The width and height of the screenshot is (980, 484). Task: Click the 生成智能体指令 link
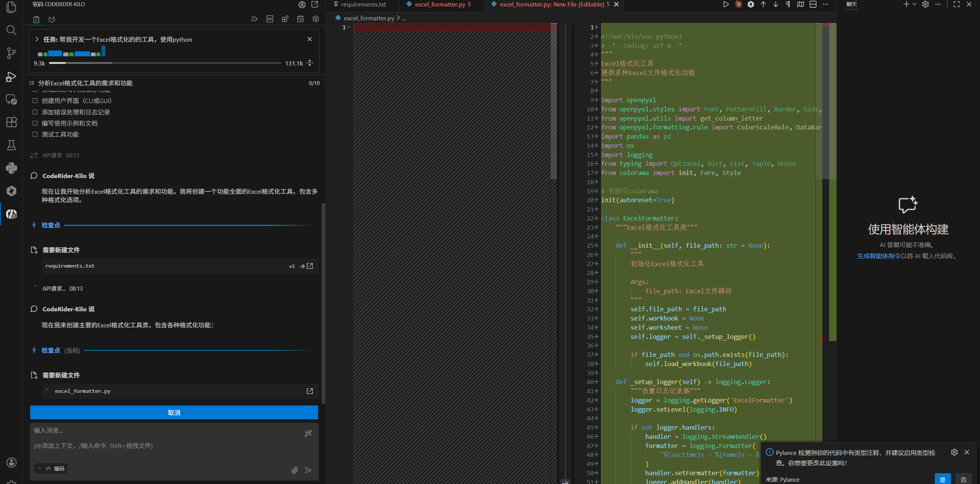click(x=878, y=256)
